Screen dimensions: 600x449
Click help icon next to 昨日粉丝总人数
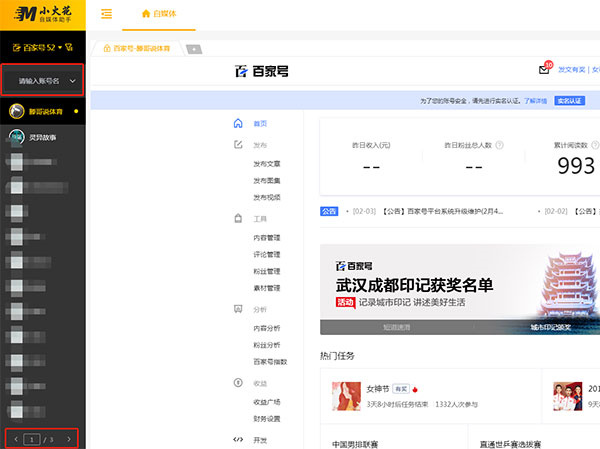[499, 145]
